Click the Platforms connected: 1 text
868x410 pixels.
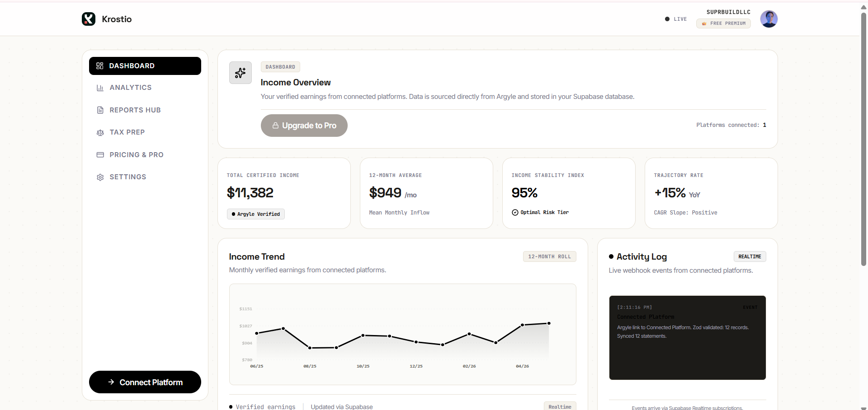[731, 125]
